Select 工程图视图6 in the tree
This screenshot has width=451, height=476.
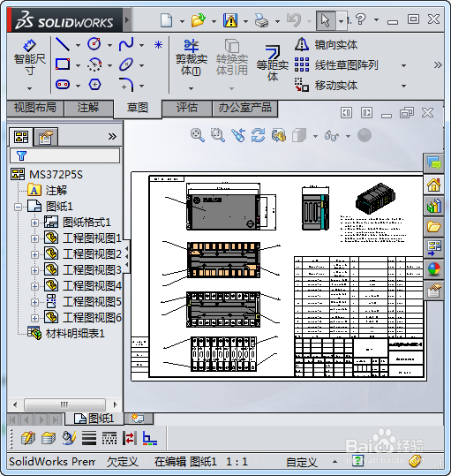(92, 318)
